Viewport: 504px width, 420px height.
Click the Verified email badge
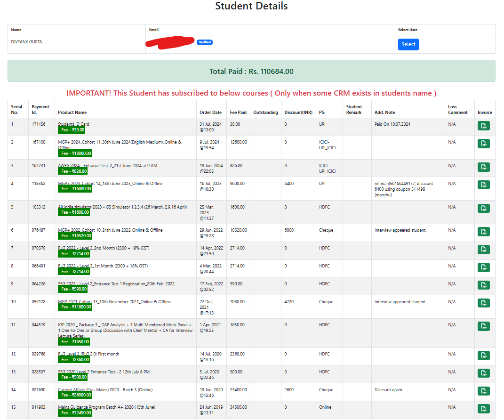point(205,42)
